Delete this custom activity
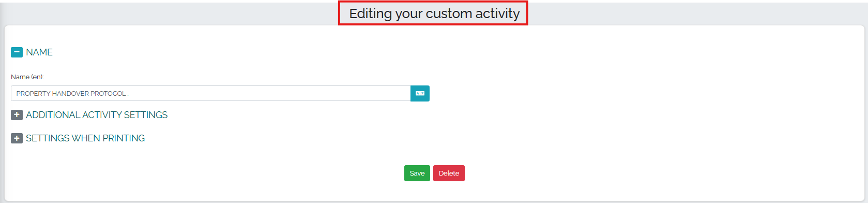 click(449, 173)
